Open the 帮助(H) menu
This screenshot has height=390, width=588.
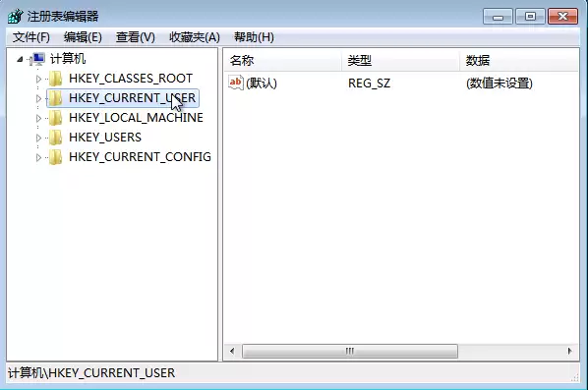pyautogui.click(x=254, y=37)
